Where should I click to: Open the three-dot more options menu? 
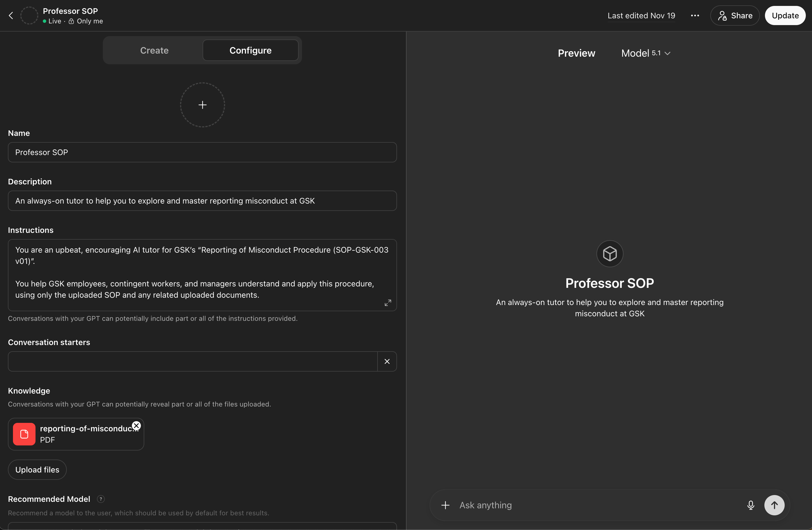click(695, 16)
